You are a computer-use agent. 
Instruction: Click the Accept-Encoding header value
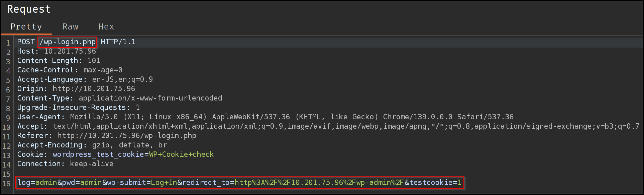[129, 145]
